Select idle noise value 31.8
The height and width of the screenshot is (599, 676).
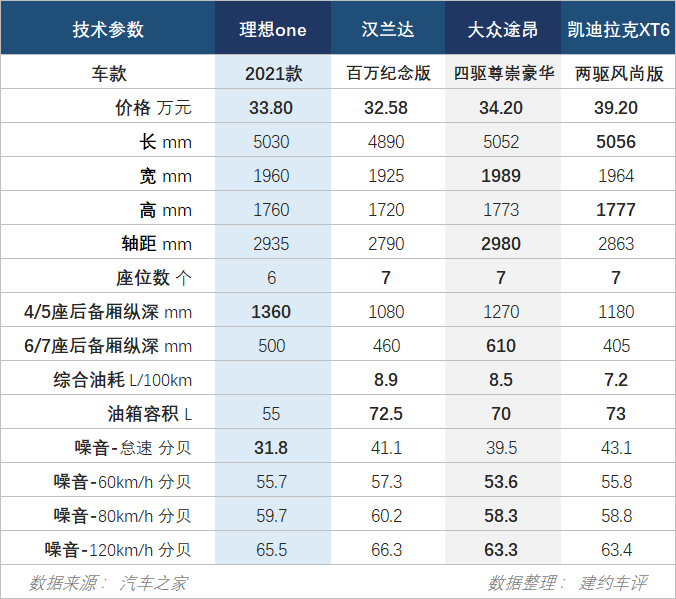tap(271, 448)
